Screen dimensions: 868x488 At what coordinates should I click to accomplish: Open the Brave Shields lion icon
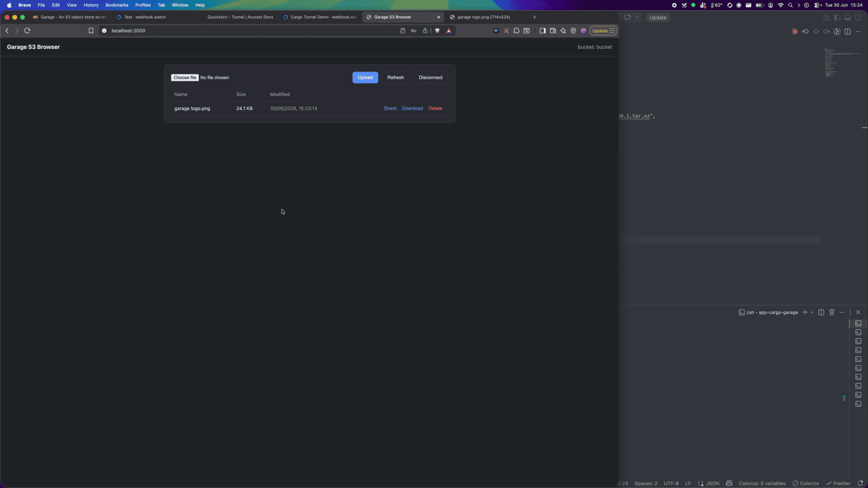(x=437, y=31)
